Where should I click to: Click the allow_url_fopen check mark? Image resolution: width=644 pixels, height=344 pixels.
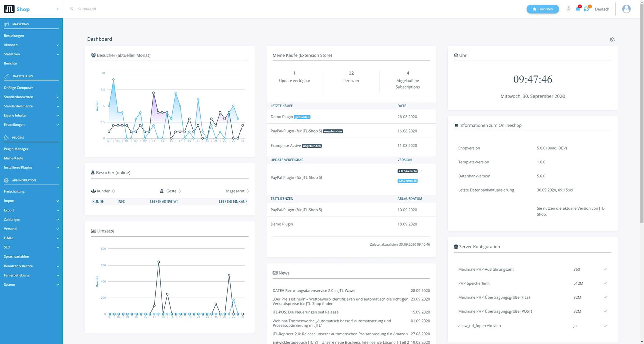[606, 325]
